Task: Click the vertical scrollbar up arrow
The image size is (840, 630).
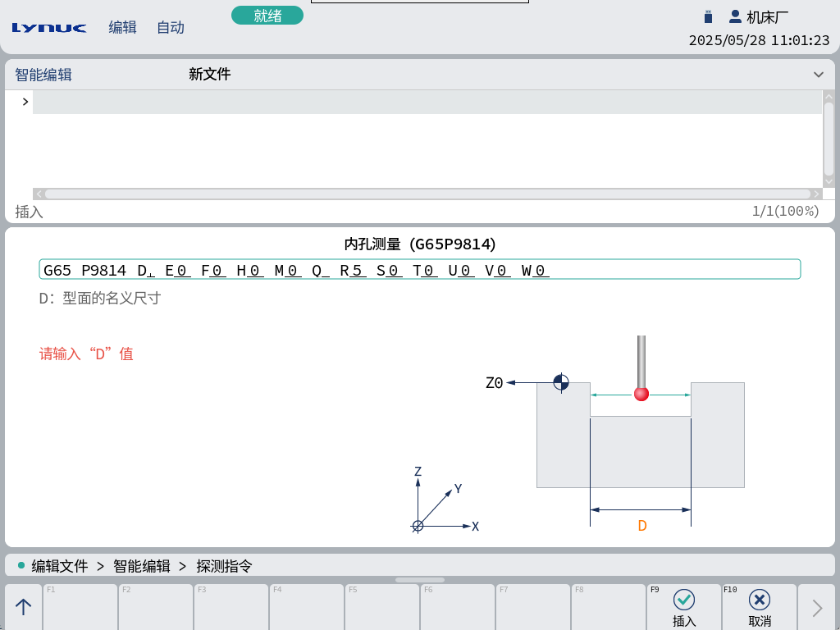Action: point(829,97)
